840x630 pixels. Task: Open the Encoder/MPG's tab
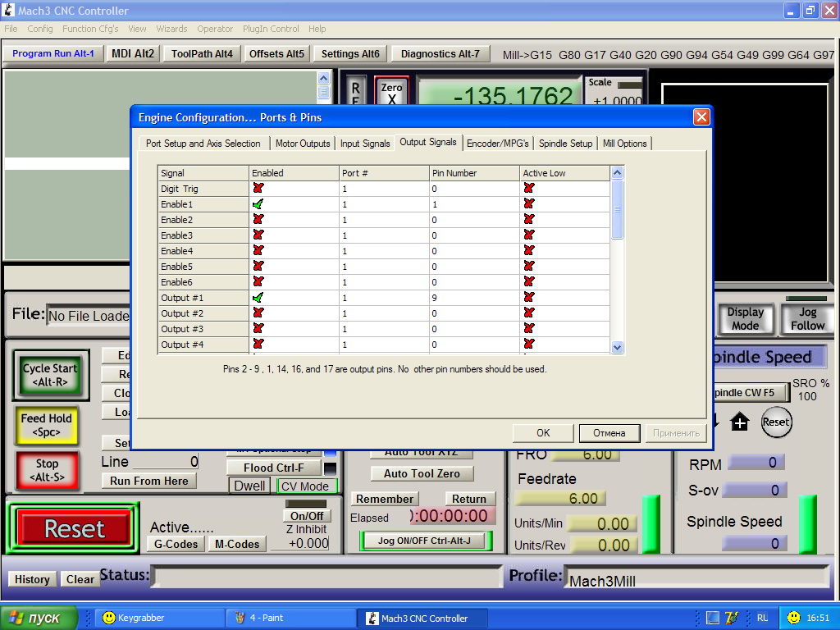pyautogui.click(x=498, y=144)
